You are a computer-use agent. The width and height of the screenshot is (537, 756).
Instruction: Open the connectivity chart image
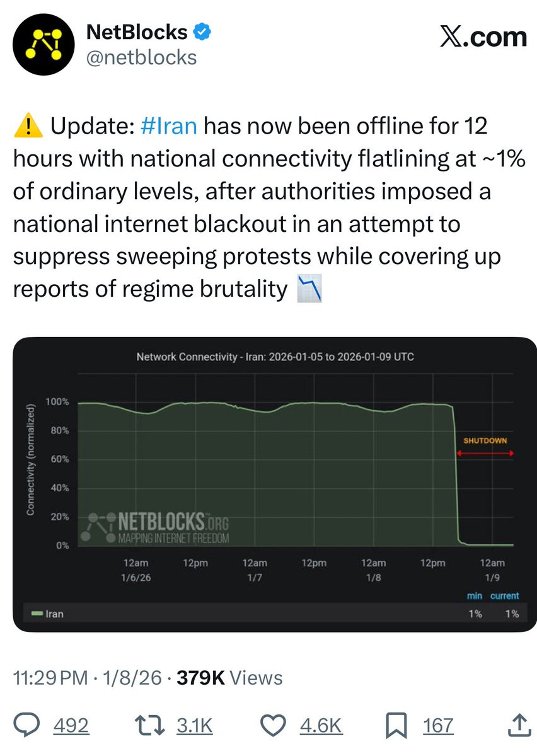point(275,485)
